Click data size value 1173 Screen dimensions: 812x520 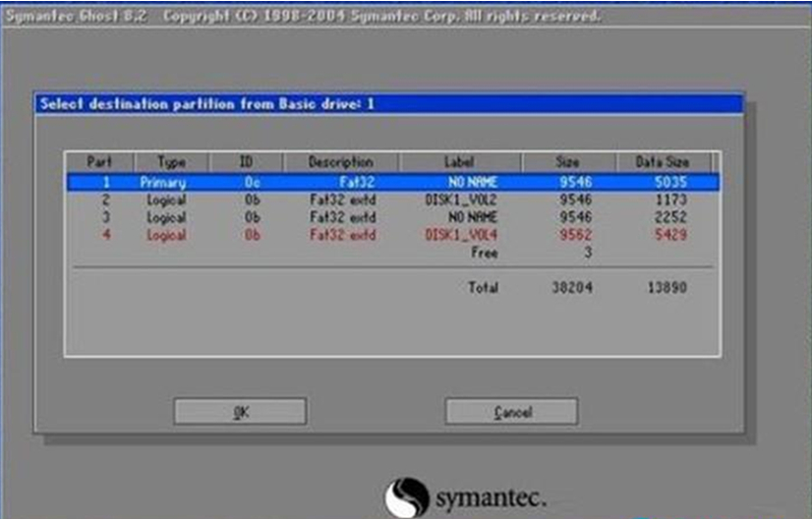pyautogui.click(x=670, y=200)
